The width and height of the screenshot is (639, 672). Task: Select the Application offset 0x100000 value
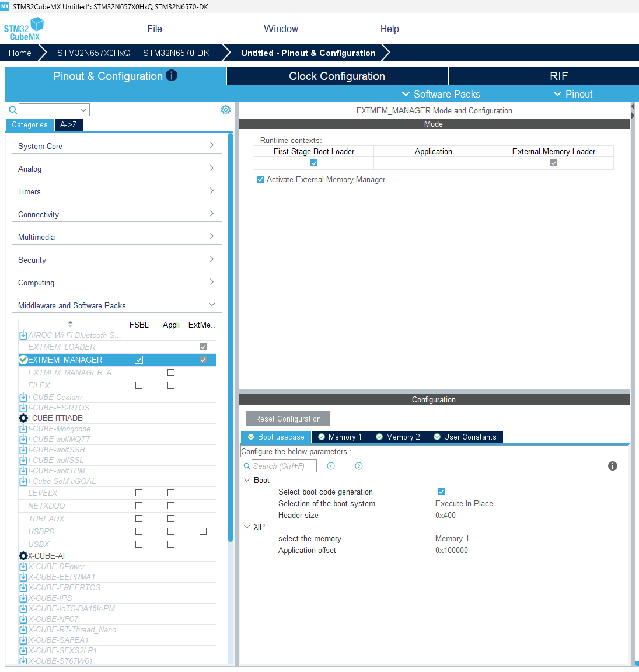coord(452,550)
